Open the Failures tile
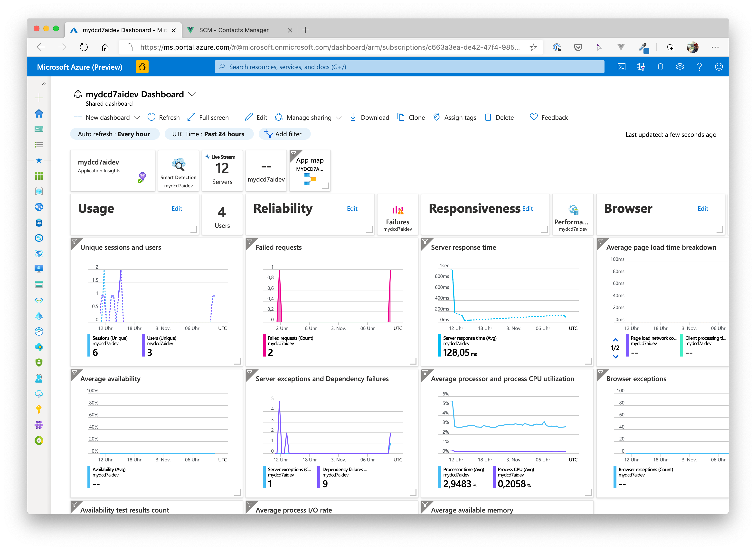This screenshot has width=756, height=550. tap(397, 215)
